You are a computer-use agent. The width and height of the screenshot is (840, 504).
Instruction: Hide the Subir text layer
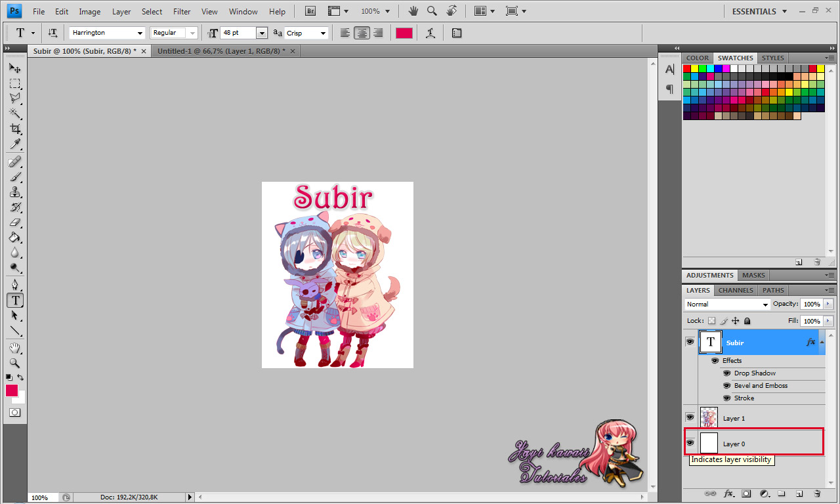point(690,342)
